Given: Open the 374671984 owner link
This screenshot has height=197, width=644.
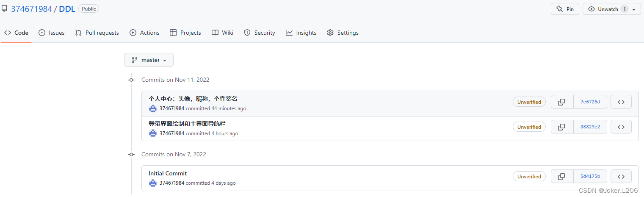Looking at the screenshot, I should (x=31, y=9).
